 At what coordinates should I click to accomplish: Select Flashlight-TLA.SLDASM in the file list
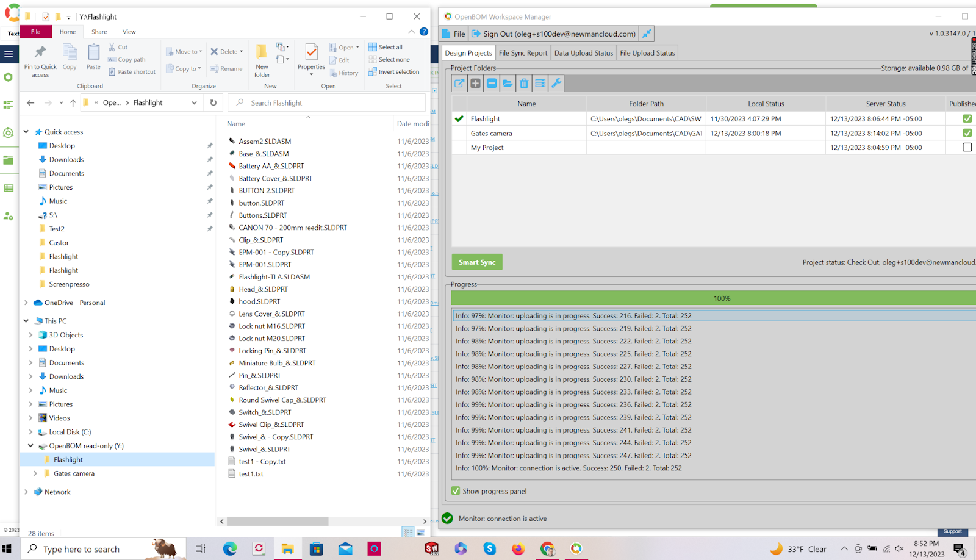[274, 277]
